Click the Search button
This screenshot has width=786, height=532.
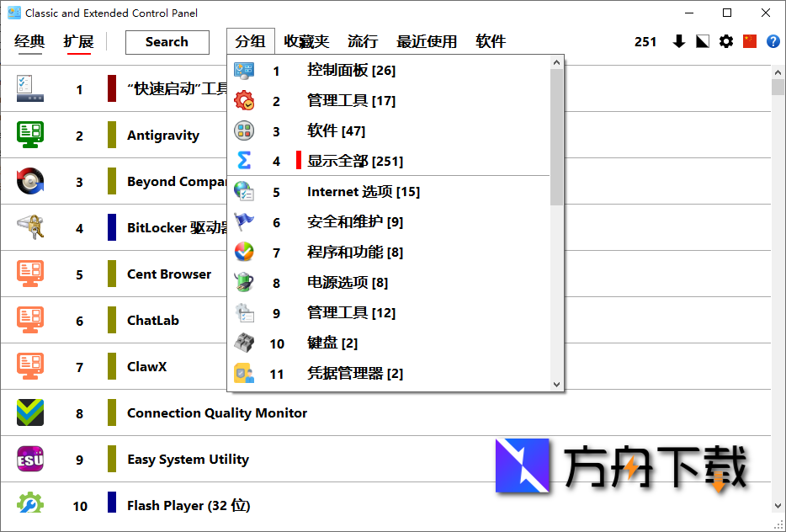167,42
